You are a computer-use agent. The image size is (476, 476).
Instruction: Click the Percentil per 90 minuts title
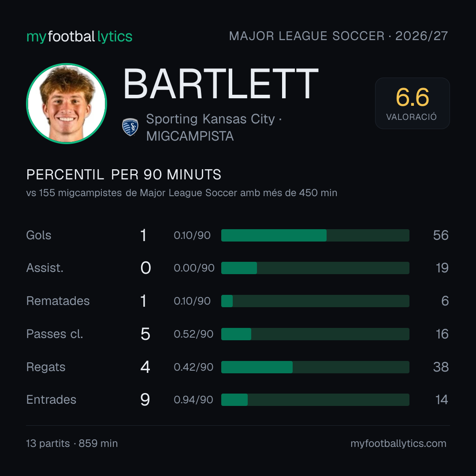point(124,175)
